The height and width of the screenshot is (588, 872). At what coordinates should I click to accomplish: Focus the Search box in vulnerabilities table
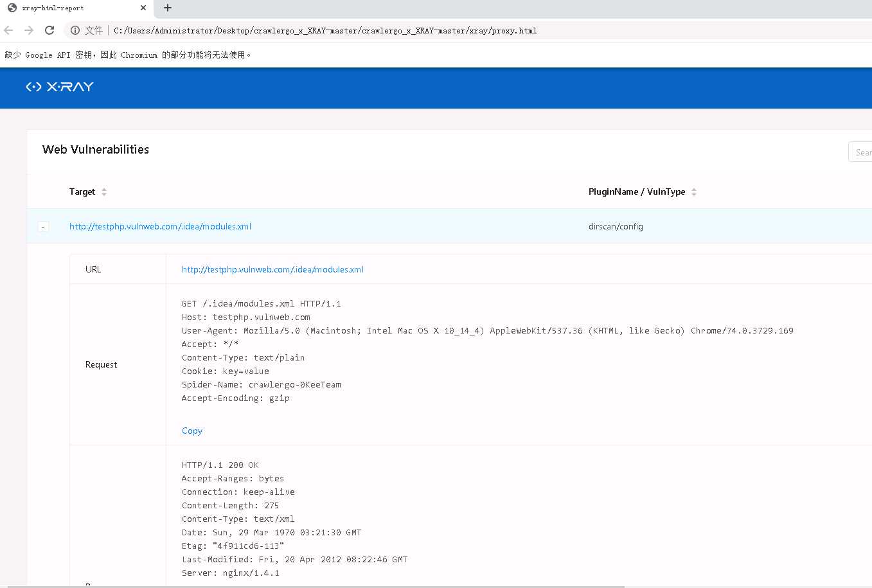pos(860,152)
